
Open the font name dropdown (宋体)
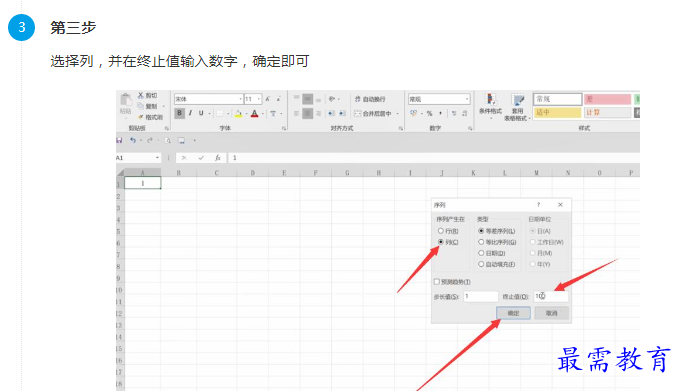pyautogui.click(x=240, y=99)
